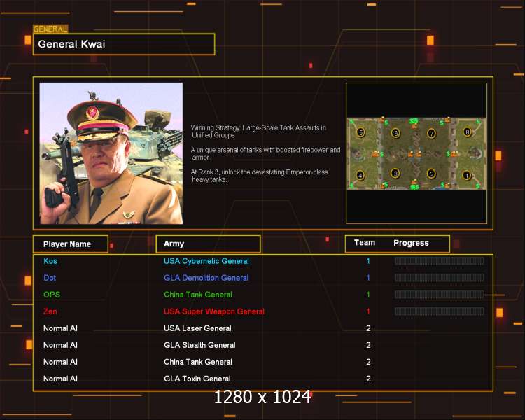Click the Normal AI's China Tank General entry

pos(198,362)
